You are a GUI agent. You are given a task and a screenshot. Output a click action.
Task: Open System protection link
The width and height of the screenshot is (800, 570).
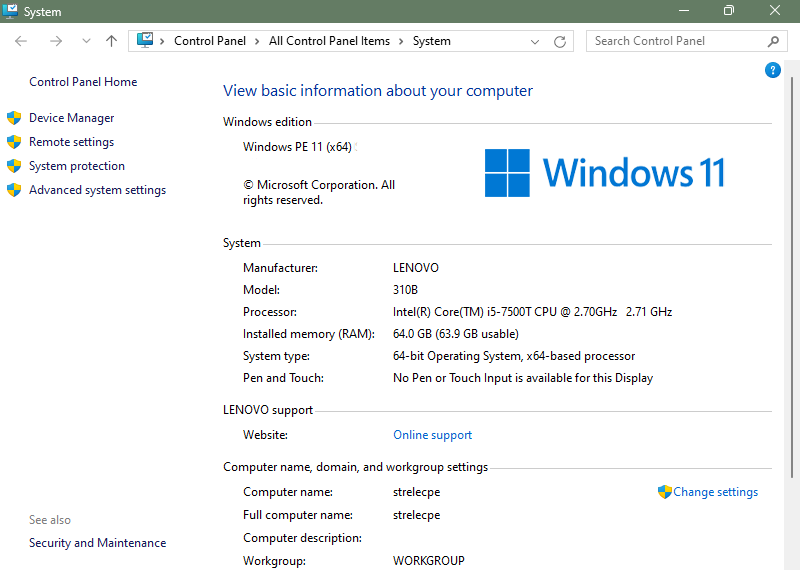pyautogui.click(x=77, y=166)
